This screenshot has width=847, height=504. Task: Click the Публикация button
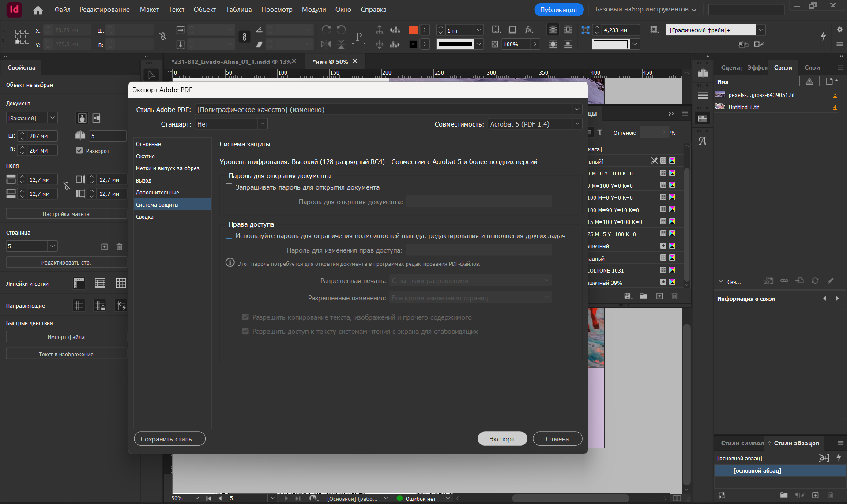coord(558,10)
